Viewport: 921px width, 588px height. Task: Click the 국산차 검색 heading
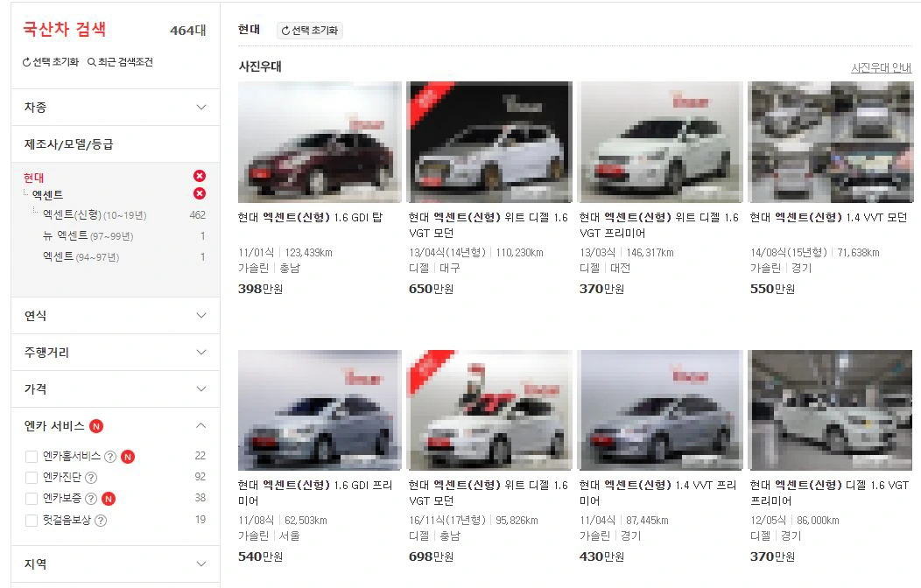[65, 30]
